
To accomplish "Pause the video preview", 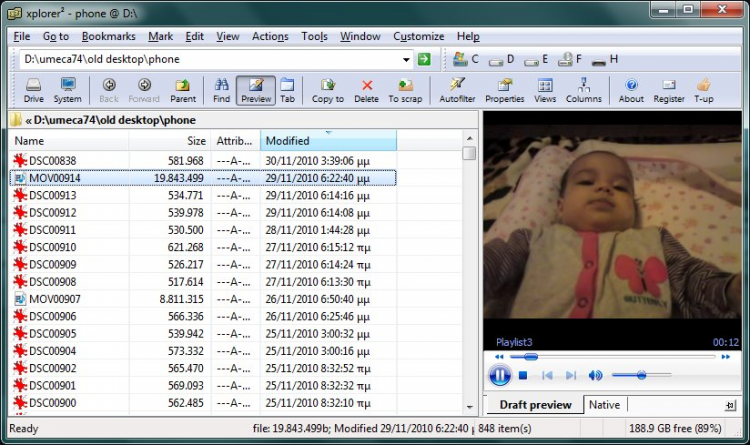I will tap(500, 375).
